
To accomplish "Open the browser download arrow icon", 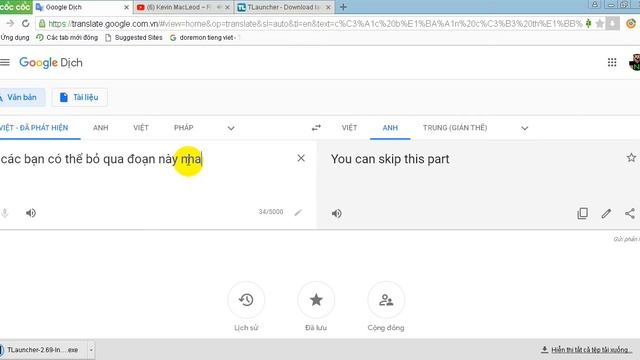I will [x=612, y=24].
